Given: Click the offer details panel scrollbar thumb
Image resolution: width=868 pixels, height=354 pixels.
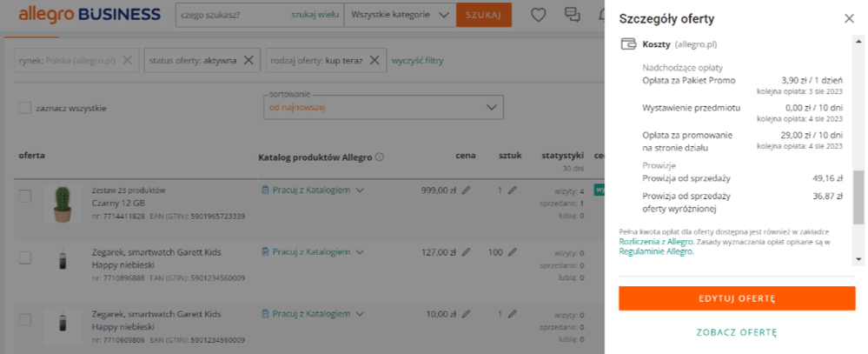Looking at the screenshot, I should (x=858, y=197).
